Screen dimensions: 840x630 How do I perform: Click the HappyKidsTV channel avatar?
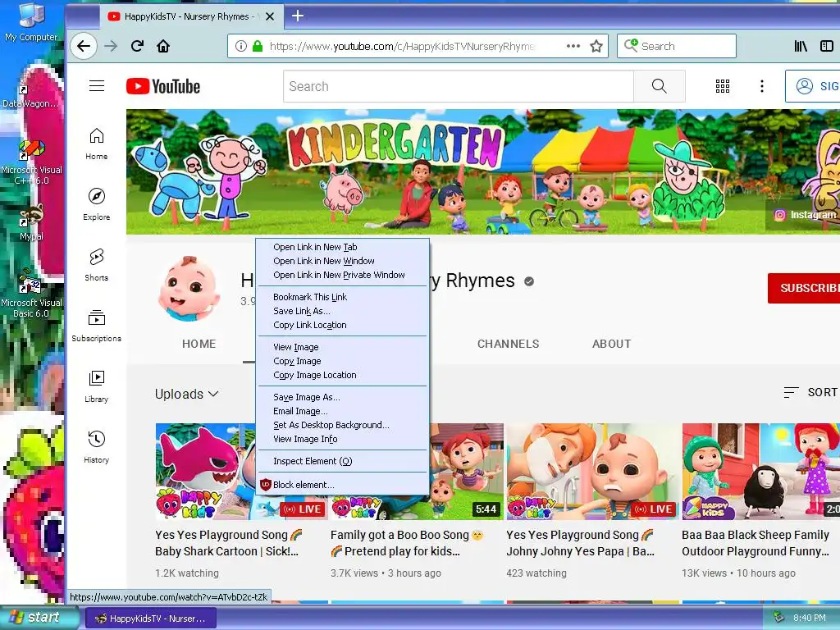pyautogui.click(x=189, y=288)
